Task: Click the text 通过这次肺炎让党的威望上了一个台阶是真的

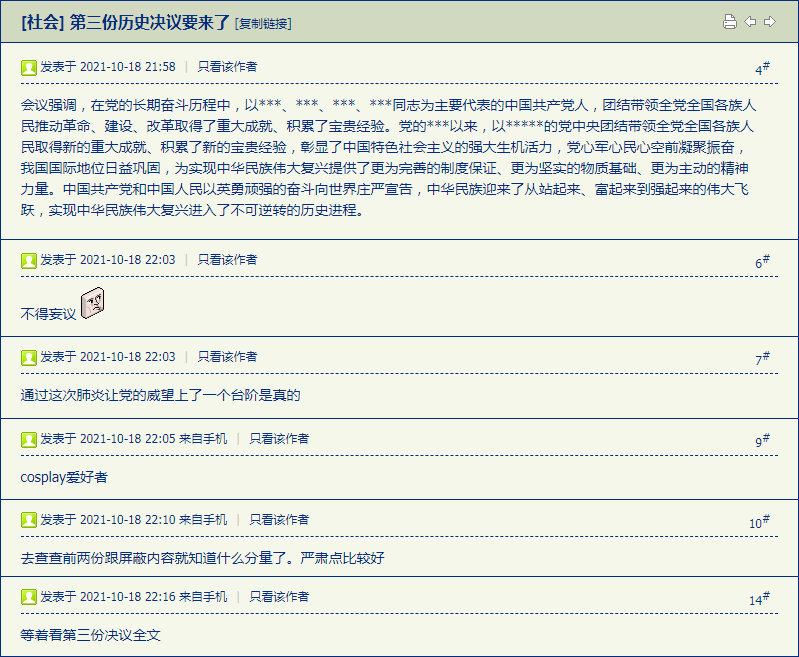Action: (x=161, y=396)
